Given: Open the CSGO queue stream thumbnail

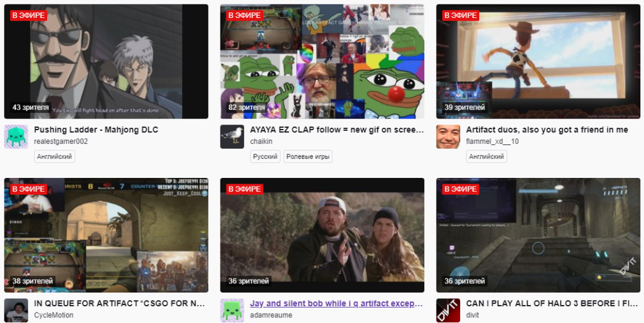Looking at the screenshot, I should tap(106, 236).
